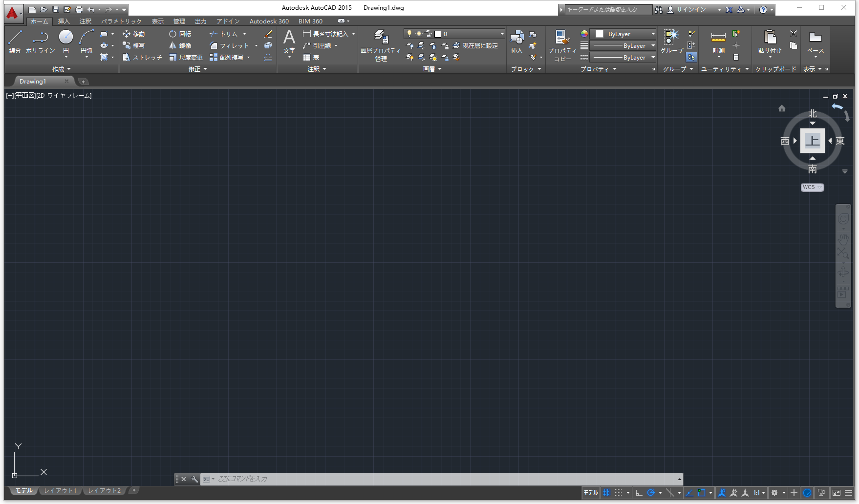The image size is (859, 504).
Task: Toggle snap mode in status bar
Action: [x=619, y=493]
